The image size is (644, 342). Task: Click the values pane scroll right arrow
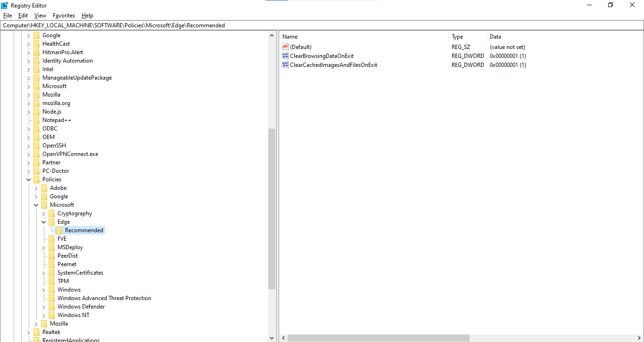pyautogui.click(x=640, y=338)
